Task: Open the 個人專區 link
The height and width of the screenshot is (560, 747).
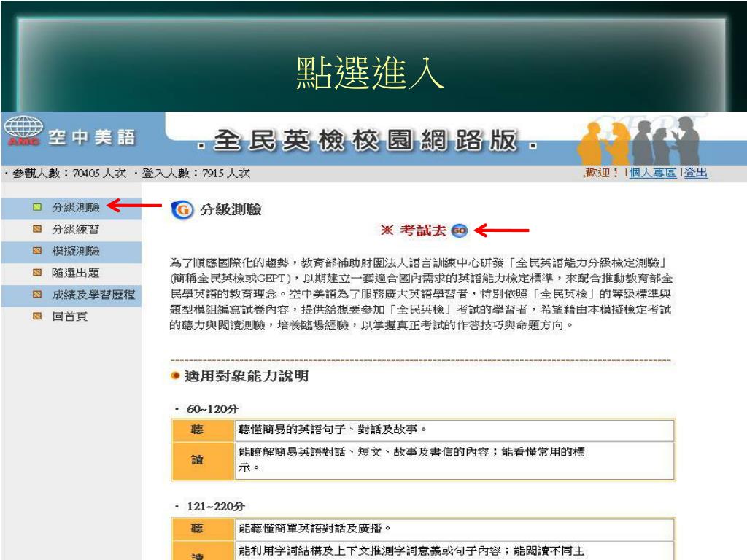Action: tap(653, 173)
